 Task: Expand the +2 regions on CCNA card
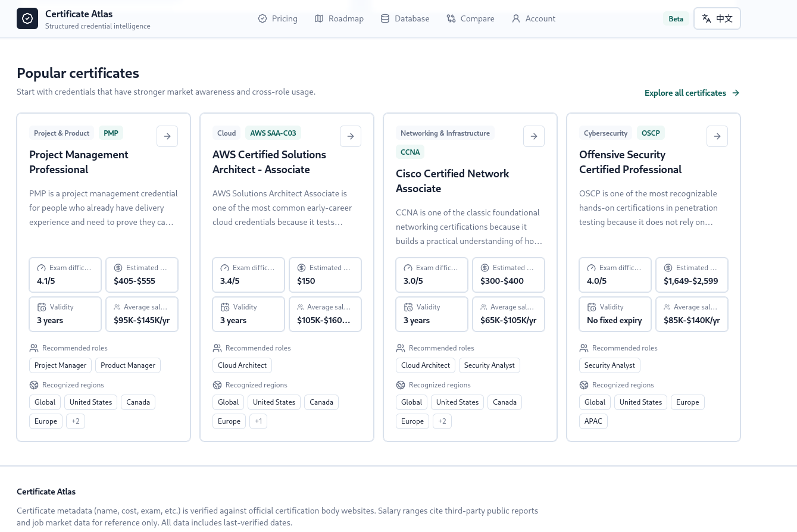(442, 421)
